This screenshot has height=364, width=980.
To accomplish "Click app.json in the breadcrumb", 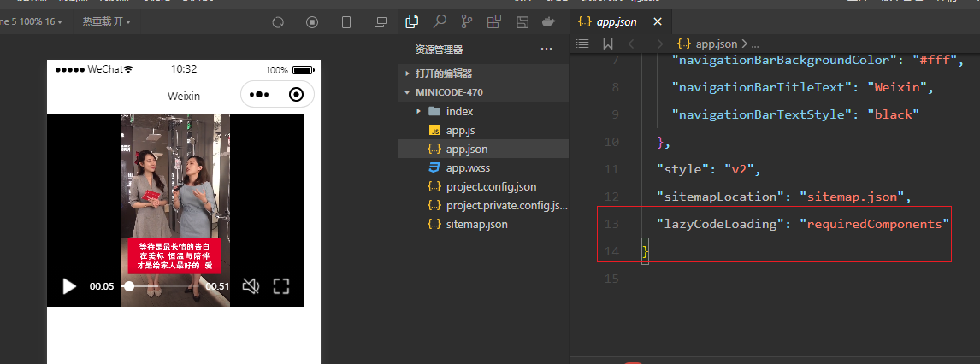I will [717, 44].
